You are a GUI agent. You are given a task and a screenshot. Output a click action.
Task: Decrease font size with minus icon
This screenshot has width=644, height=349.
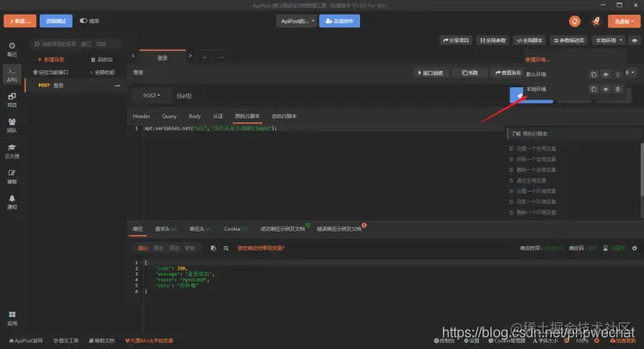point(567,340)
